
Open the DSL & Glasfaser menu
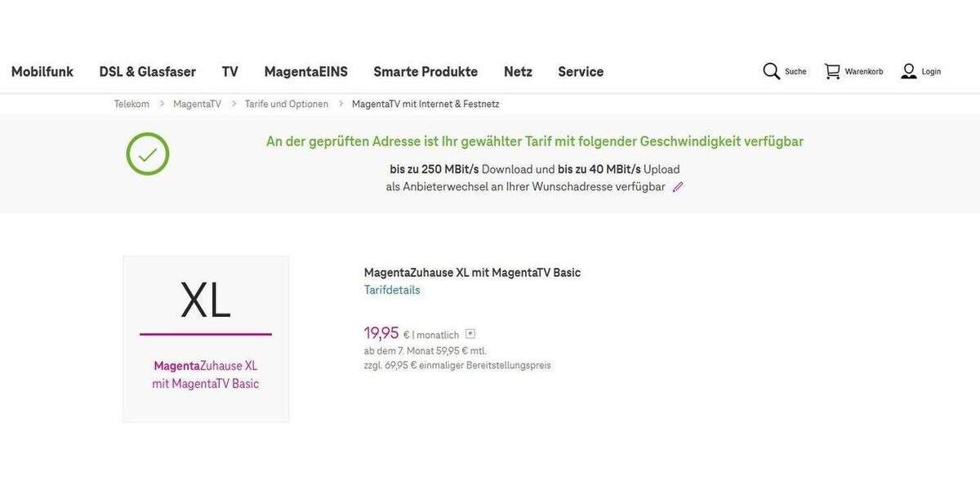(148, 72)
